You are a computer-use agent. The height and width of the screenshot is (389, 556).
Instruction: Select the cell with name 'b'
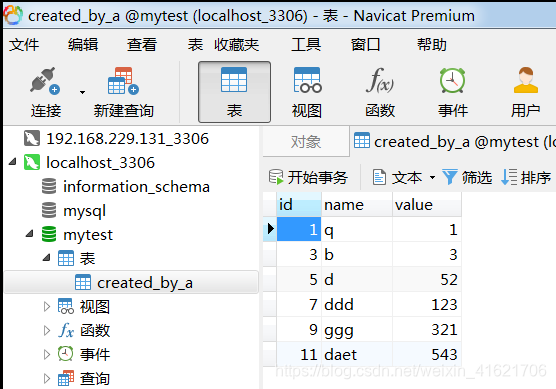[x=357, y=255]
